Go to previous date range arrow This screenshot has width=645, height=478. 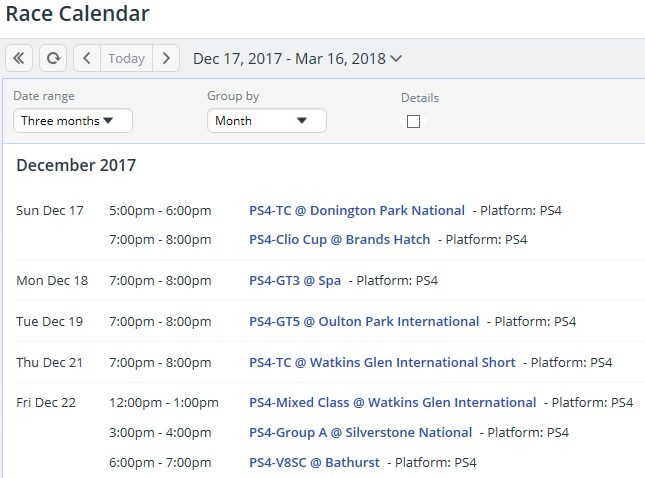[x=87, y=58]
